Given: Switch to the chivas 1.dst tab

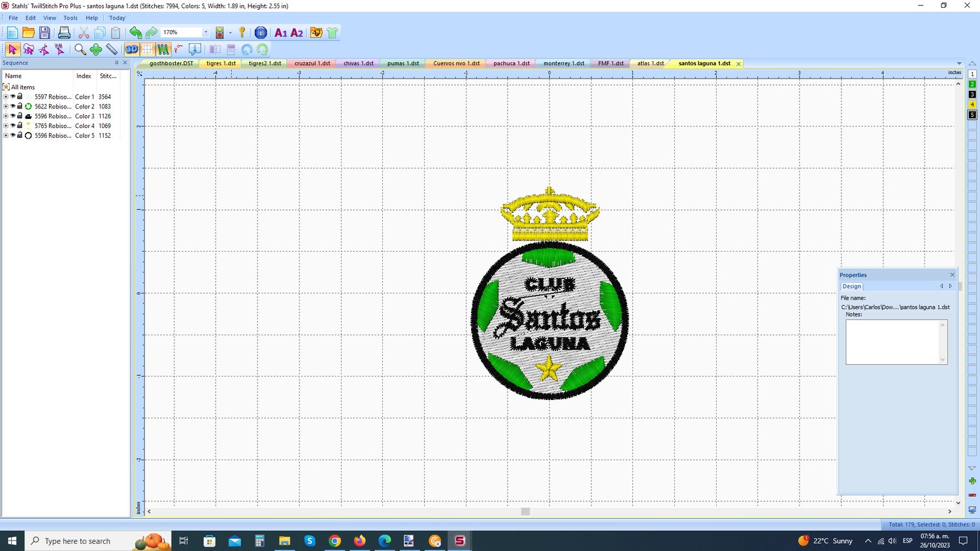Looking at the screenshot, I should tap(359, 63).
